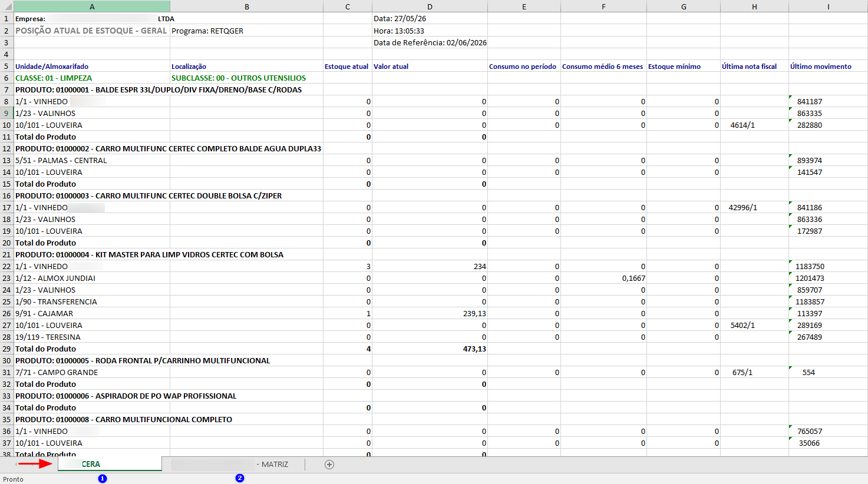868x484 pixels.
Task: Click nota fiscal cell 675/1
Action: point(754,372)
